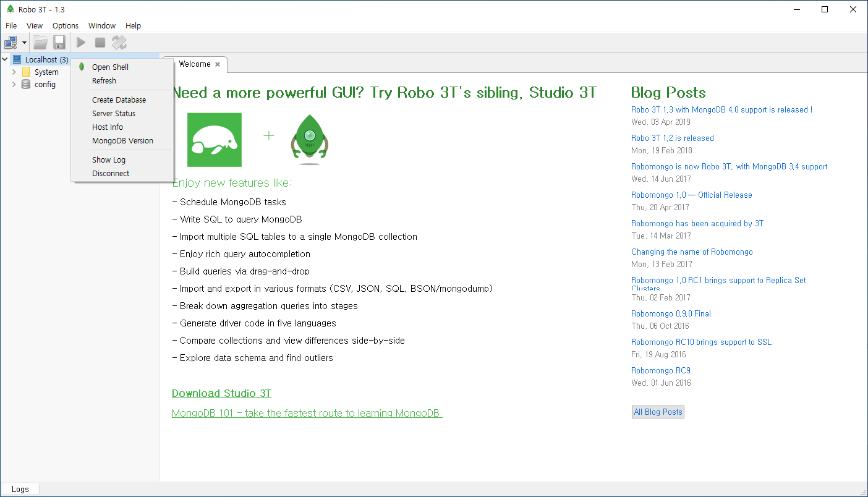Select Server Status in context menu
Screen dimensions: 868x497
pos(122,113)
